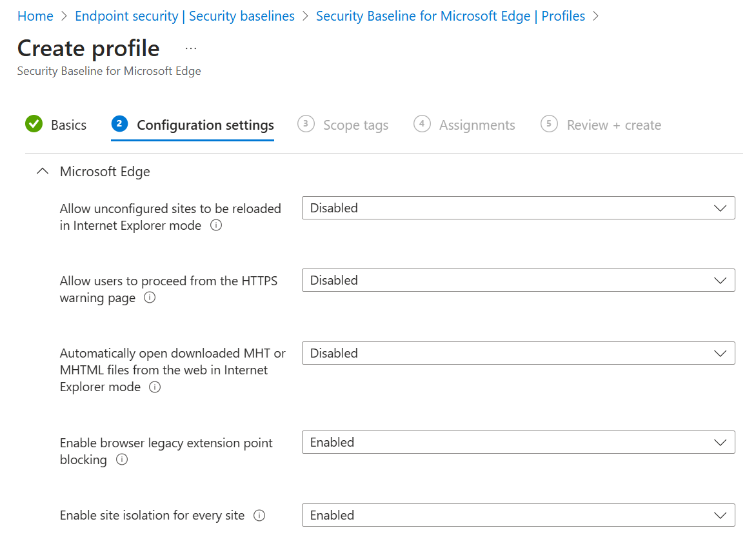This screenshot has width=756, height=537.
Task: Open the ellipsis menu beside Create profile
Action: [191, 48]
